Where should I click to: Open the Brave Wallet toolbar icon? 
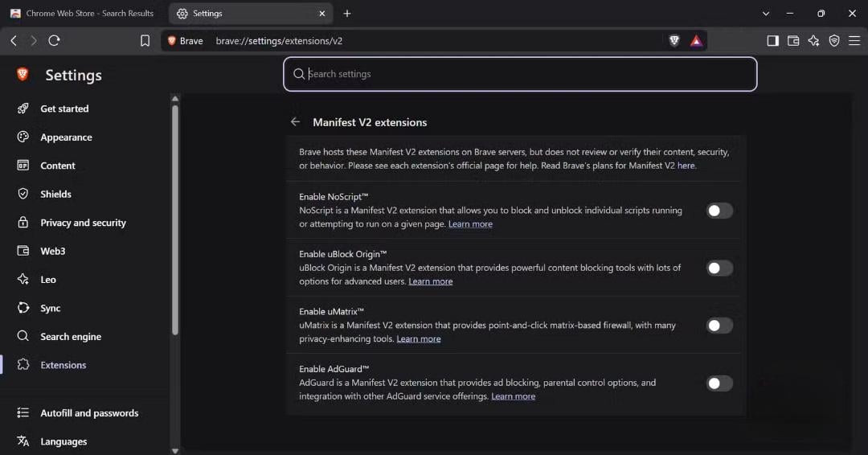[x=793, y=40]
